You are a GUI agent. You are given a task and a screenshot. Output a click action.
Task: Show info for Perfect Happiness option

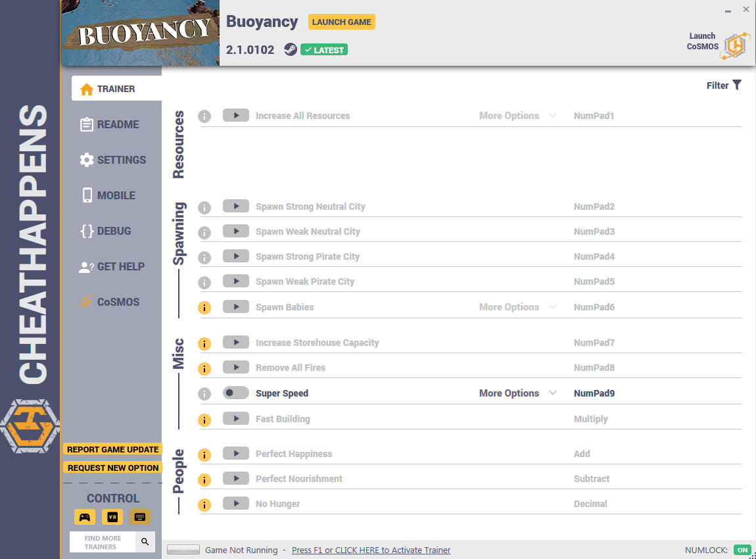[204, 455]
